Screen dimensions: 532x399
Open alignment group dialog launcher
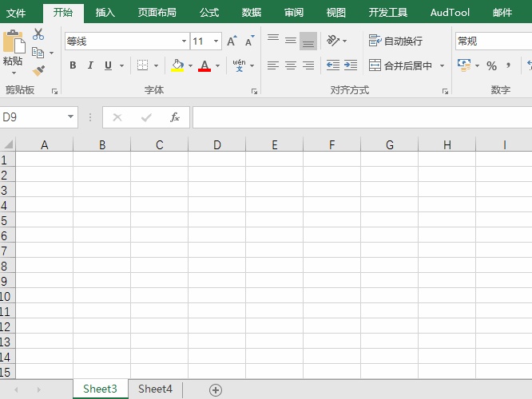click(x=445, y=91)
